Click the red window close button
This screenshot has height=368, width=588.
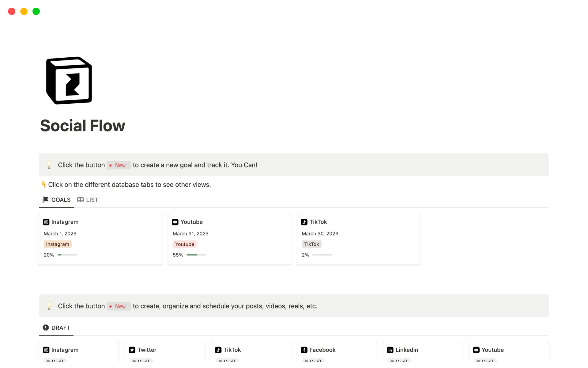[x=12, y=11]
